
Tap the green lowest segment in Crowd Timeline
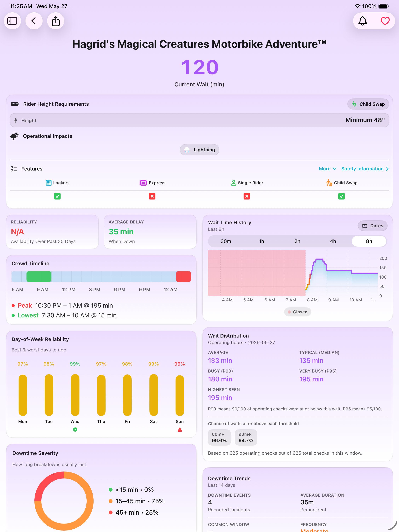[39, 277]
